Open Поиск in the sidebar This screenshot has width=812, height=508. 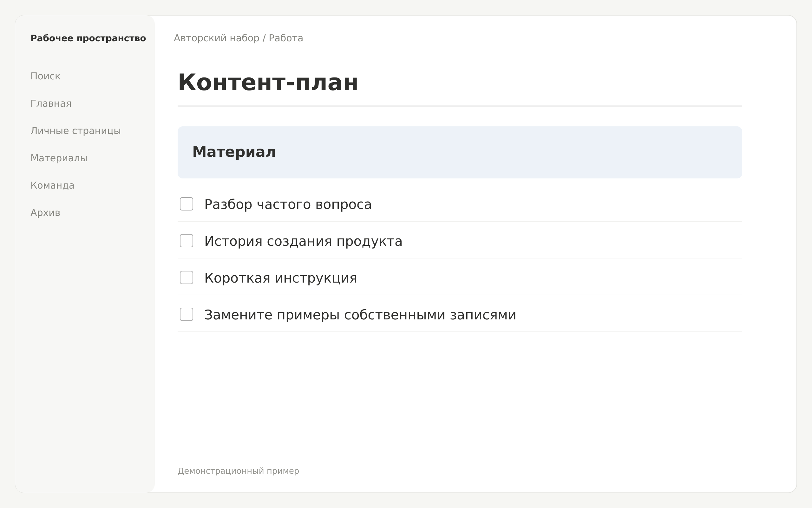[x=45, y=76]
